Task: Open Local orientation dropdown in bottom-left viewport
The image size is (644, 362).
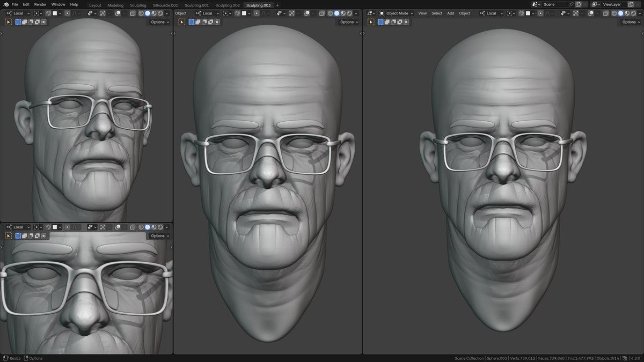Action: click(x=18, y=227)
